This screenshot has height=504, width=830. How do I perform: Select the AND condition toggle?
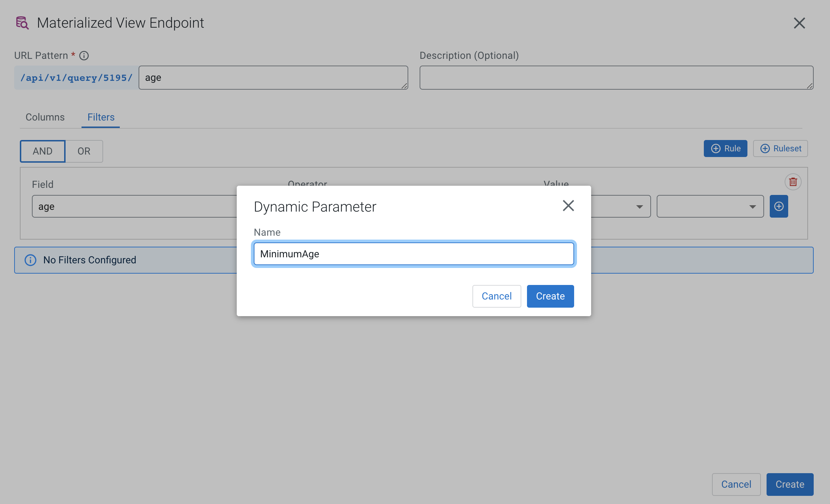[43, 151]
